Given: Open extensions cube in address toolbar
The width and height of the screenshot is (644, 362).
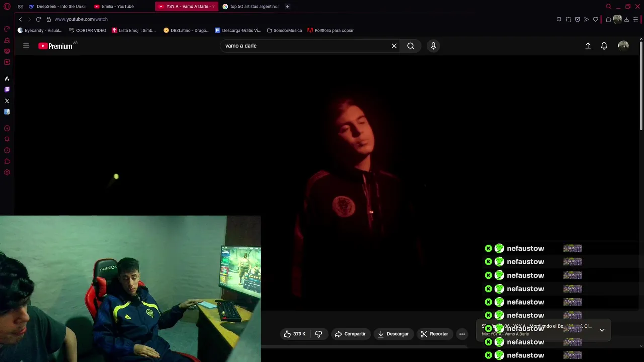Looking at the screenshot, I should [608, 19].
